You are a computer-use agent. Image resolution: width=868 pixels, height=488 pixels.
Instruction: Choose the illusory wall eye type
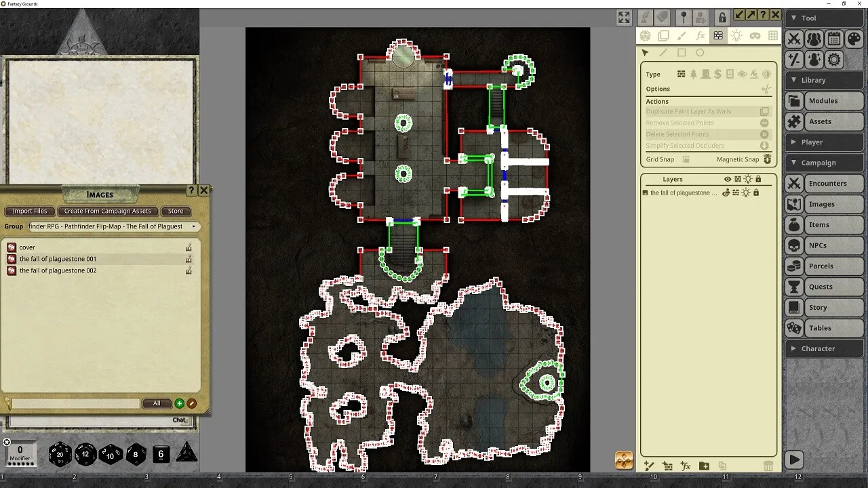pos(742,75)
